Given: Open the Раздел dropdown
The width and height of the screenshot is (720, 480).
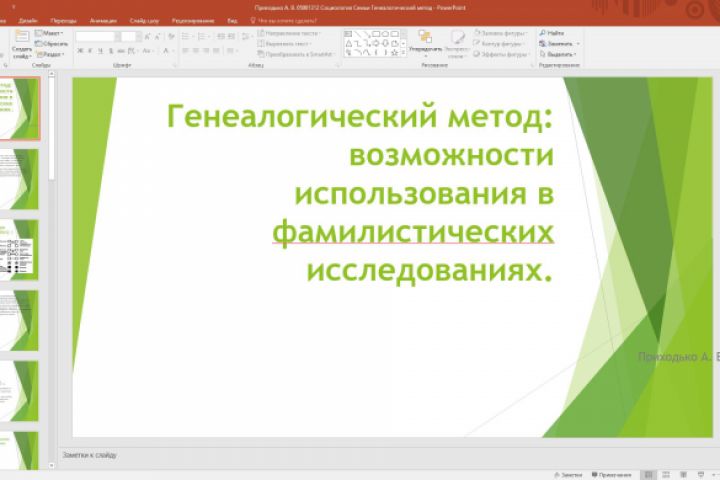Looking at the screenshot, I should tap(50, 54).
